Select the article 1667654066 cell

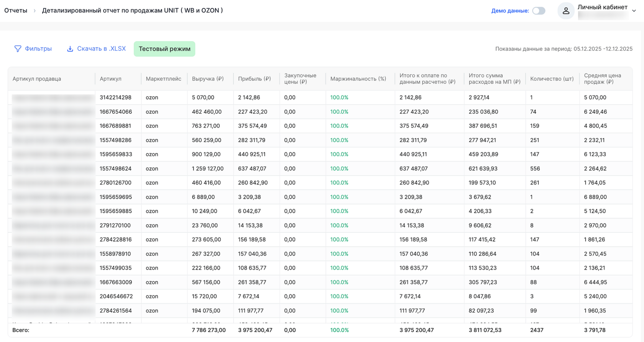coord(116,112)
